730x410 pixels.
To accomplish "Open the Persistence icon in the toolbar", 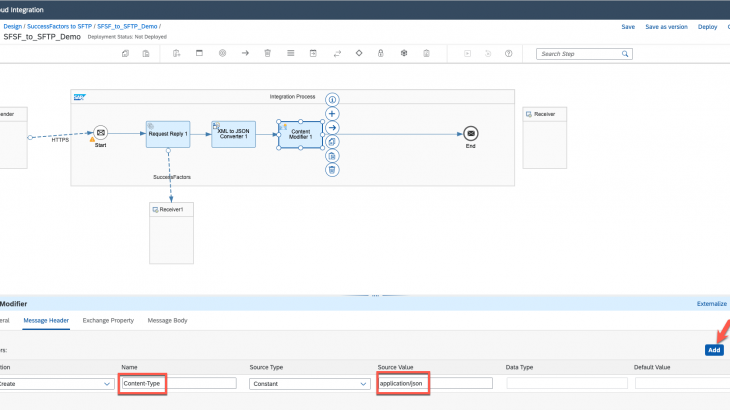I will 404,53.
